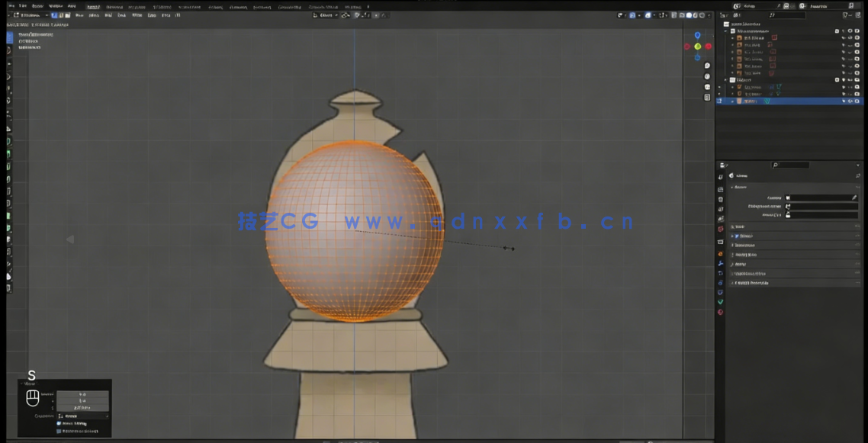Click the green Y axis on the navigation gizmo
This screenshot has width=868, height=443.
click(698, 47)
